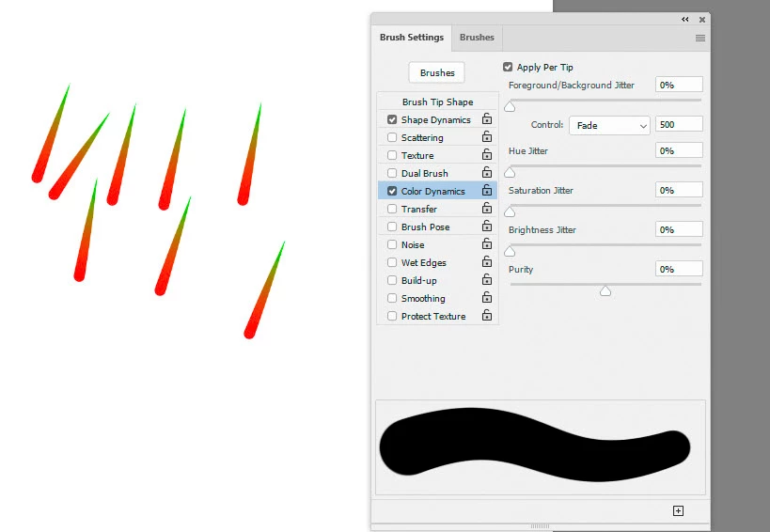Enable the Smoothing checkbox

coord(392,298)
